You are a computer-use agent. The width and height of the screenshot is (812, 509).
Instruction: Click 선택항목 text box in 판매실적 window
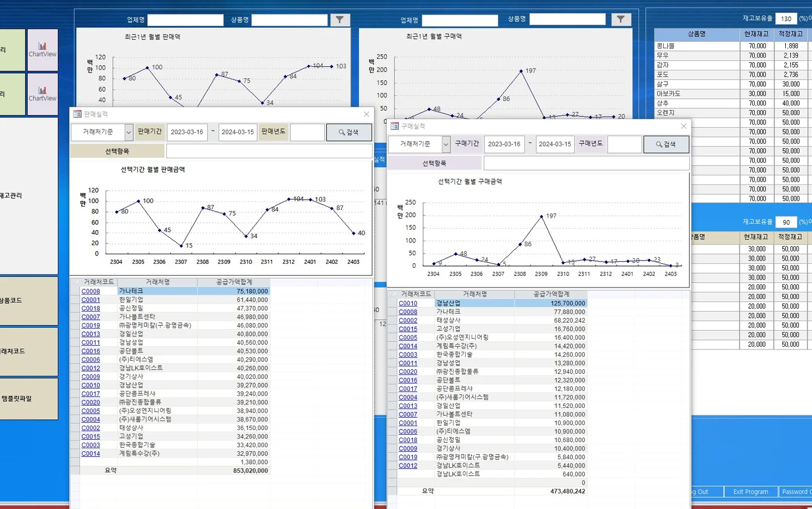pyautogui.click(x=269, y=151)
